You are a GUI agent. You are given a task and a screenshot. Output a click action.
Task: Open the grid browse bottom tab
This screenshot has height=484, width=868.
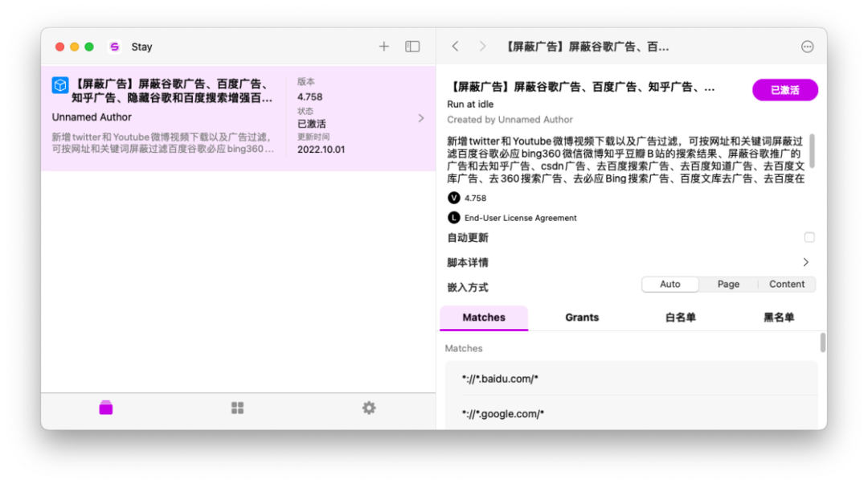pos(237,408)
